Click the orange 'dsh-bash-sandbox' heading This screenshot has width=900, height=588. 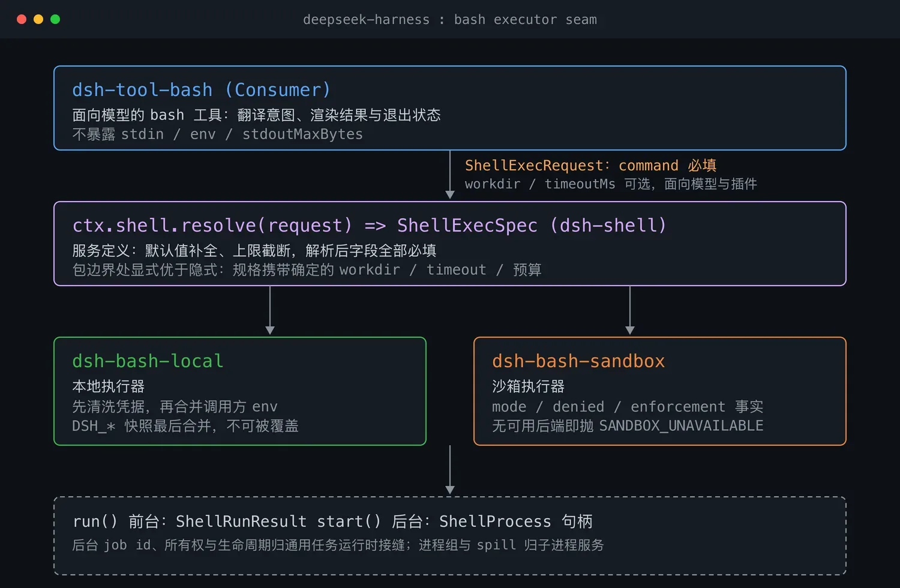click(578, 361)
